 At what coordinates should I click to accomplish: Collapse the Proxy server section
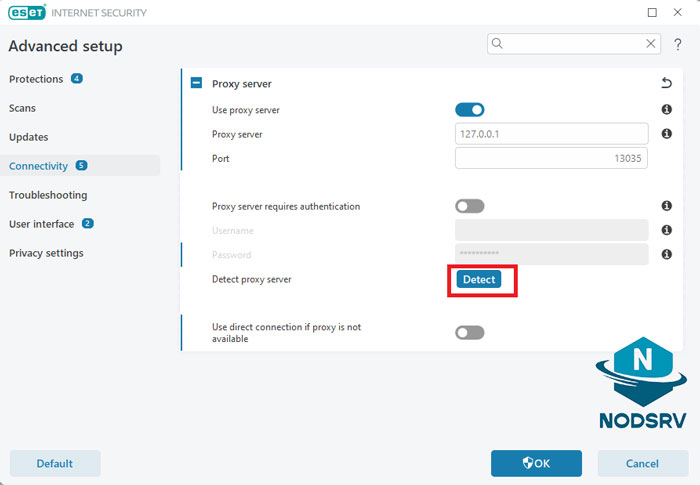(197, 84)
